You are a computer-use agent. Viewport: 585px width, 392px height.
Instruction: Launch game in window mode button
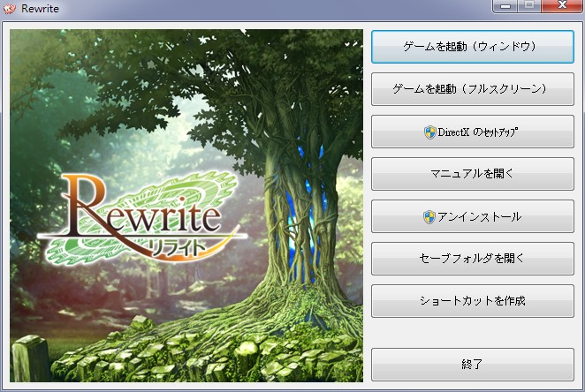pyautogui.click(x=472, y=47)
